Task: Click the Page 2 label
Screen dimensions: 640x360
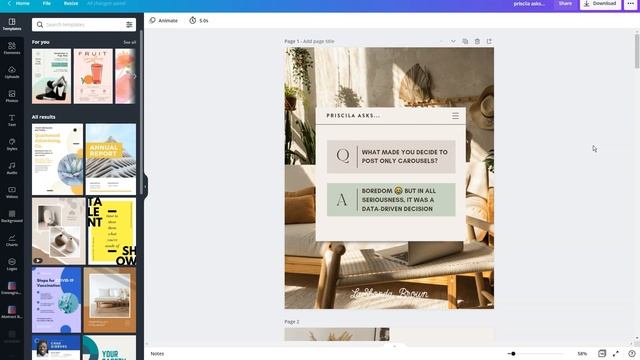Action: (x=292, y=322)
